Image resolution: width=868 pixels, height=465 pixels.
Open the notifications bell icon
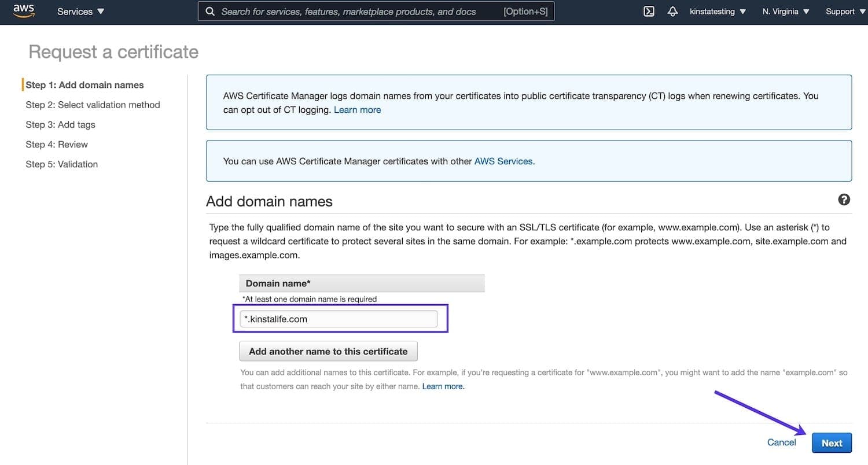pos(672,11)
